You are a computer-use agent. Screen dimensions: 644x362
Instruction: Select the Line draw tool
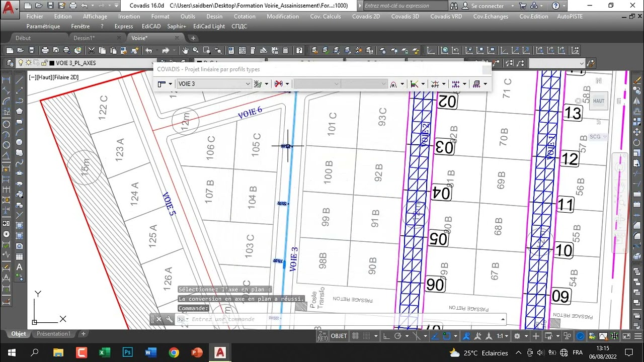click(x=19, y=79)
